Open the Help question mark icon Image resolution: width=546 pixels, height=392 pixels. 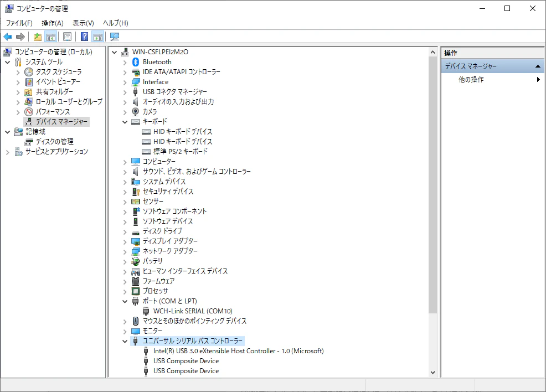click(x=84, y=37)
